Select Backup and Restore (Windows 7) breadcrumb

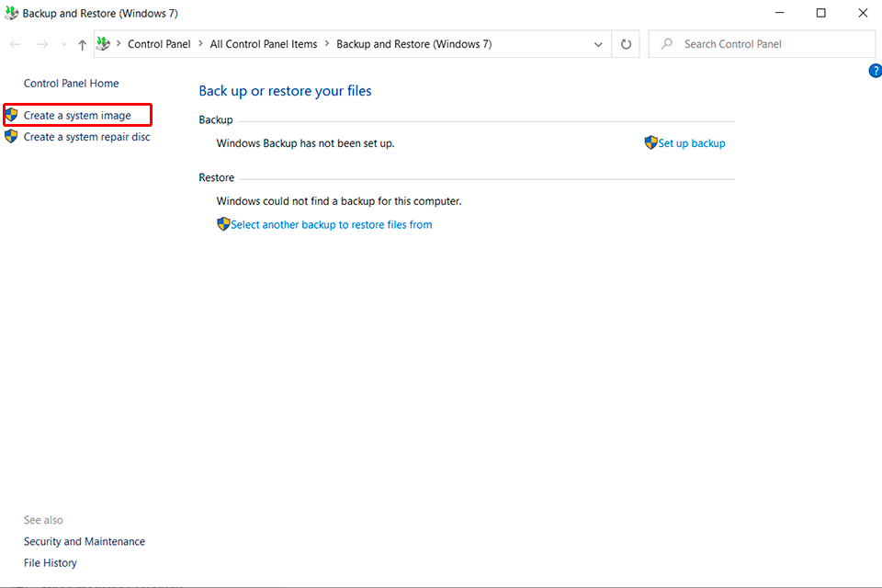[x=414, y=44]
